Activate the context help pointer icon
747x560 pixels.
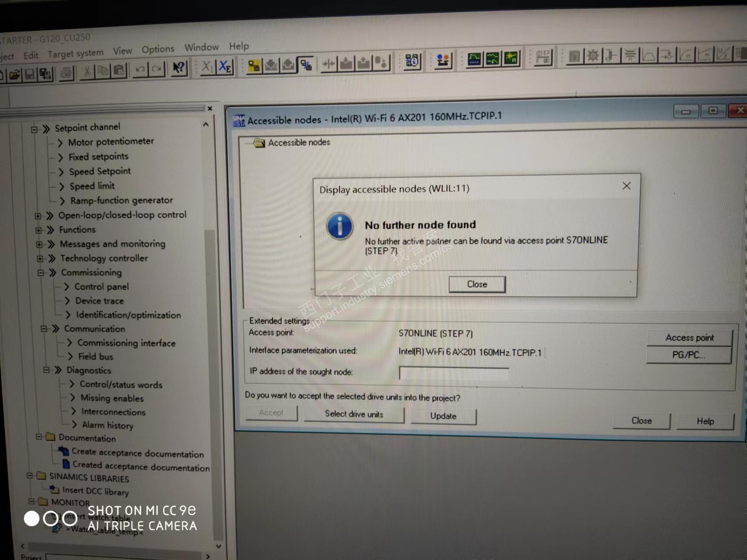(179, 68)
